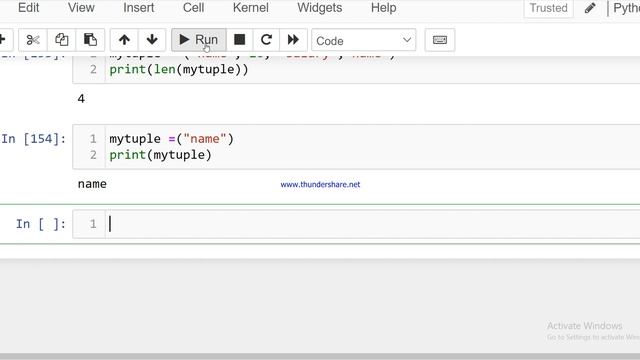Restart and run all with fast-forward icon
This screenshot has height=360, width=640.
293,40
